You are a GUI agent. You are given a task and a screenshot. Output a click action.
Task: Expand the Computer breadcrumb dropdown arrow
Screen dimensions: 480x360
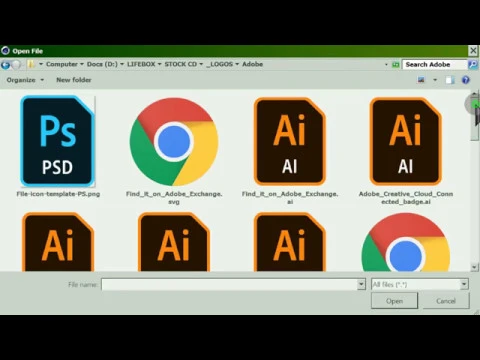(x=82, y=64)
